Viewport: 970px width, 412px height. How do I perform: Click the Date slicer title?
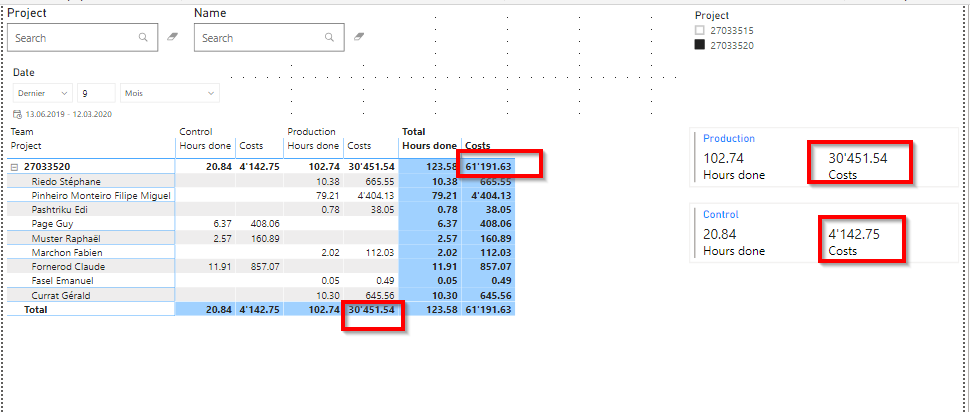pyautogui.click(x=24, y=72)
